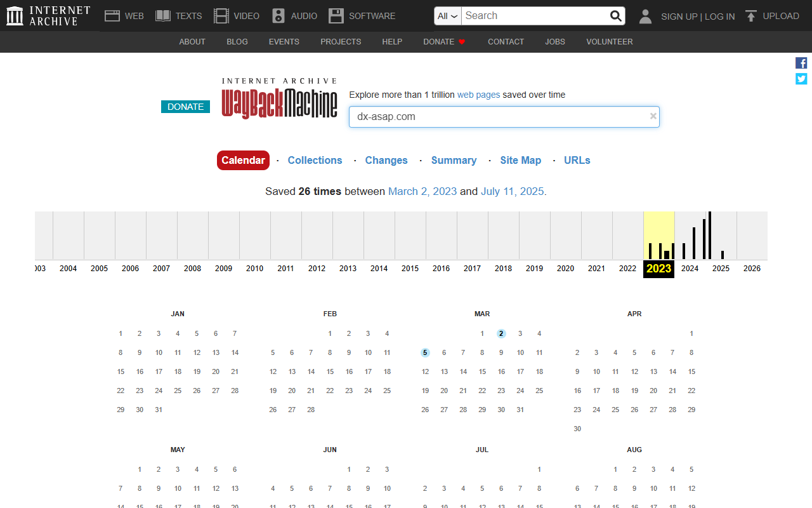Switch to the Changes tab
Viewport: 812px width, 508px height.
[386, 160]
